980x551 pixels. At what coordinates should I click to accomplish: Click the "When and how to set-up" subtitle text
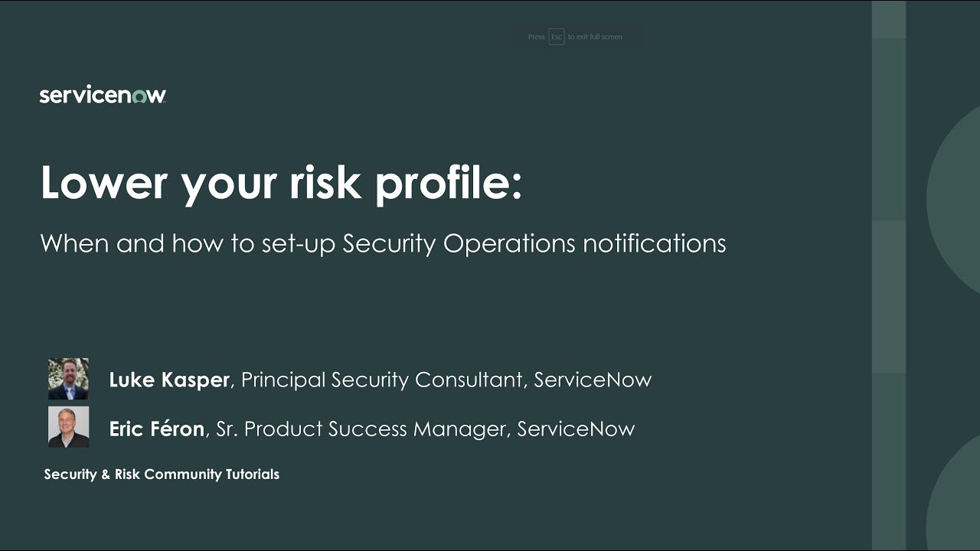(x=188, y=243)
